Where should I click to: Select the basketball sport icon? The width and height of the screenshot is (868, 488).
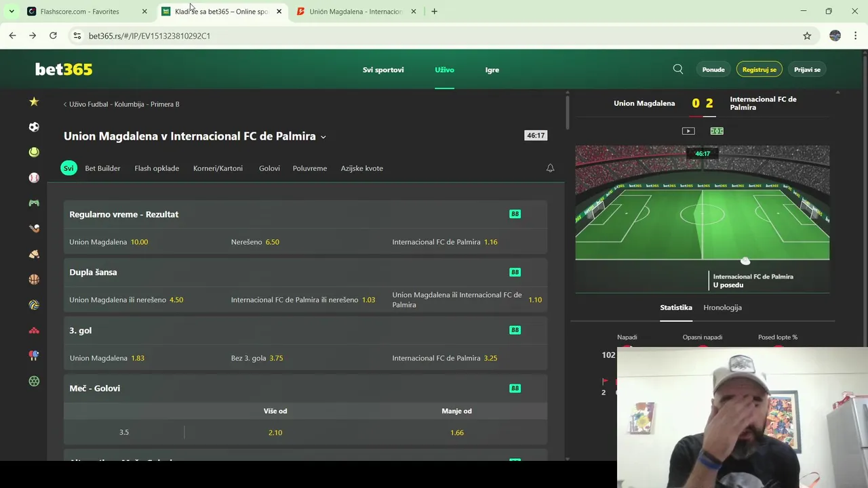[x=34, y=279]
